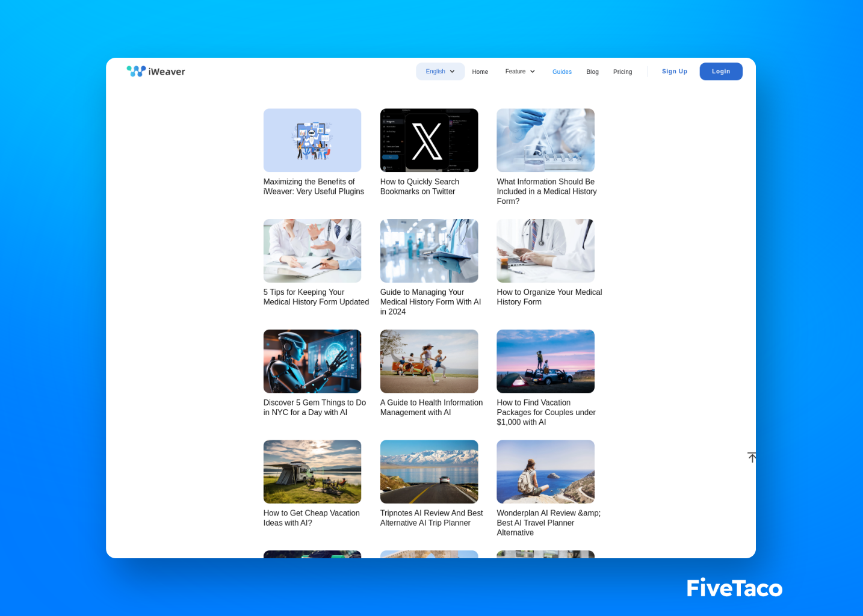
Task: Read 'What Information Should Be Included' article
Action: pyautogui.click(x=546, y=191)
